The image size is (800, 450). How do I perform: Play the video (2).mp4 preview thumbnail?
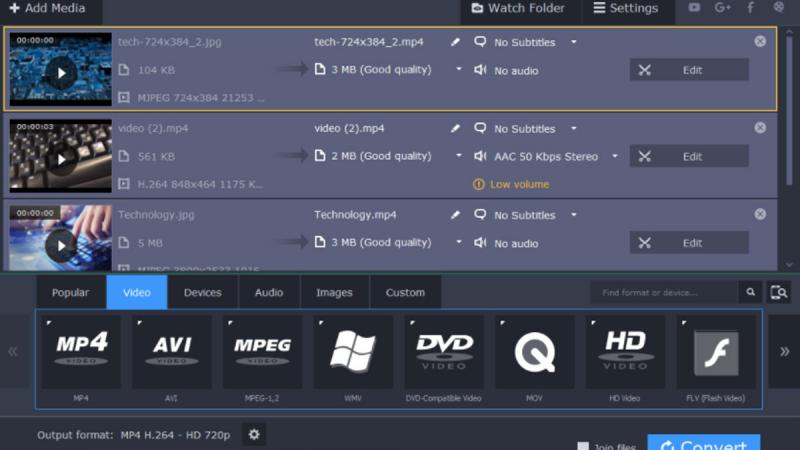tap(61, 160)
